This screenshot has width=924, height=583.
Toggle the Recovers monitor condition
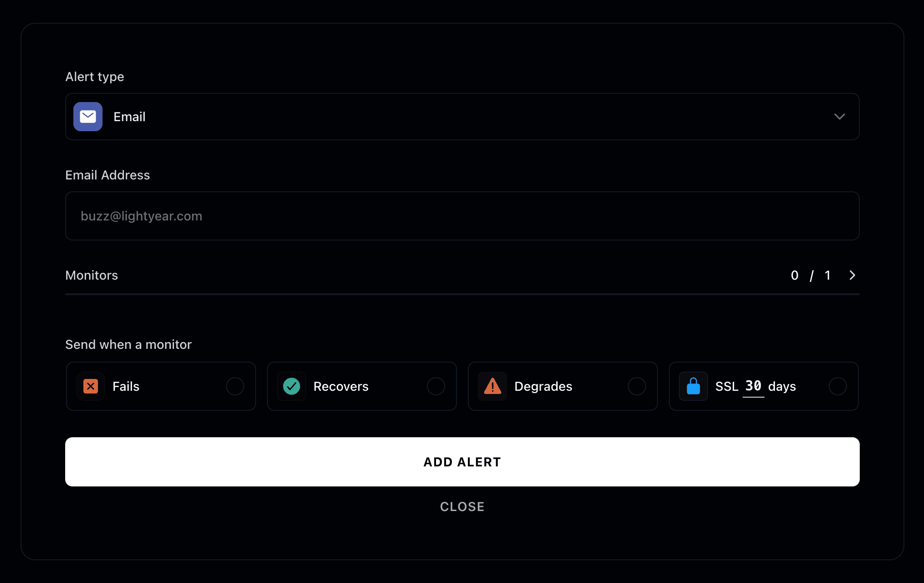(x=436, y=385)
